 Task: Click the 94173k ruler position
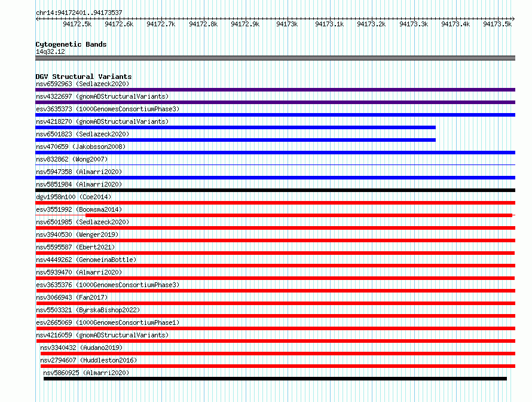click(287, 24)
